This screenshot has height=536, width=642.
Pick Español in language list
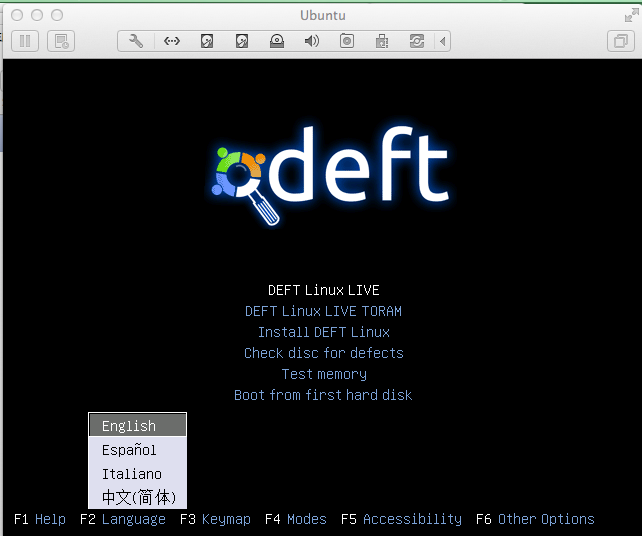[138, 450]
